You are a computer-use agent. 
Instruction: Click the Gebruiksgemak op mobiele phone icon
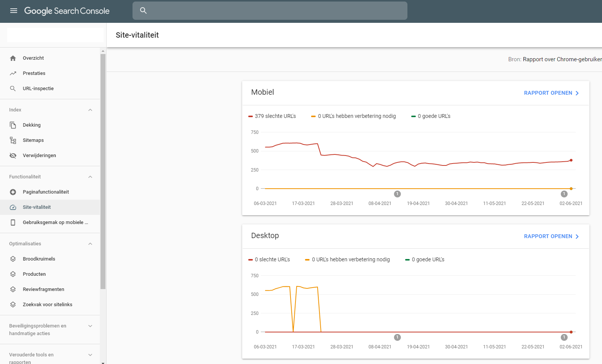pyautogui.click(x=13, y=223)
